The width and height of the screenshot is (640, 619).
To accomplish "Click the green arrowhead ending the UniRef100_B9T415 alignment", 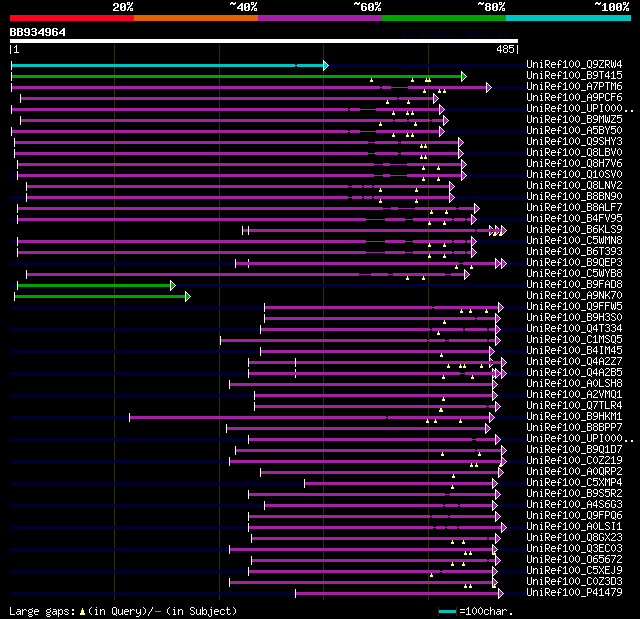I will 464,76.
